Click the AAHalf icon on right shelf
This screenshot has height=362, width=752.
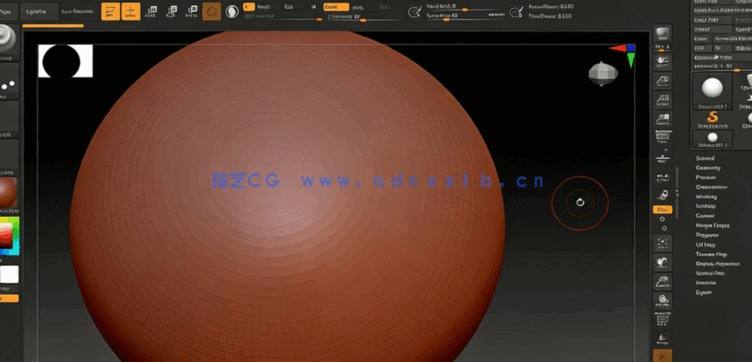click(x=663, y=119)
